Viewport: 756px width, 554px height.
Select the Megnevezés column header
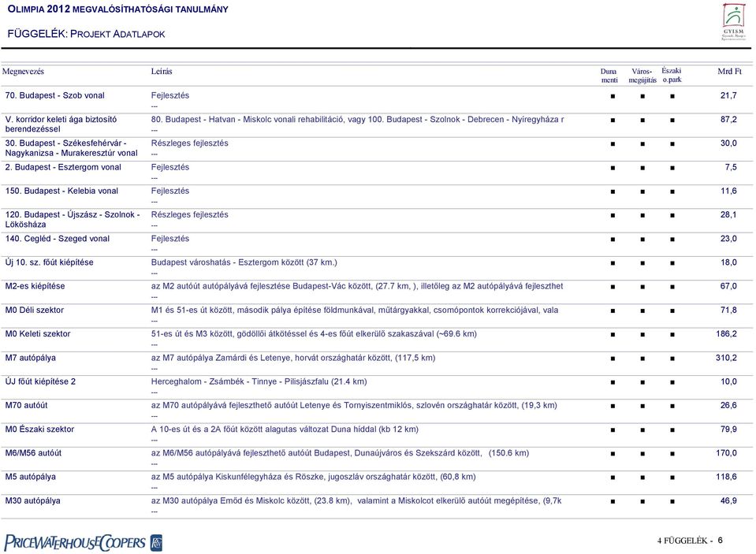pyautogui.click(x=23, y=72)
